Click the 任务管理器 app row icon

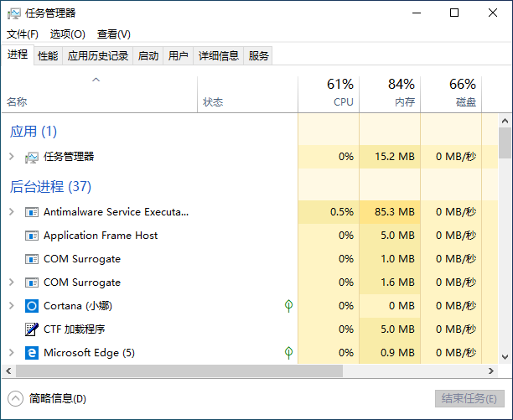(x=31, y=158)
